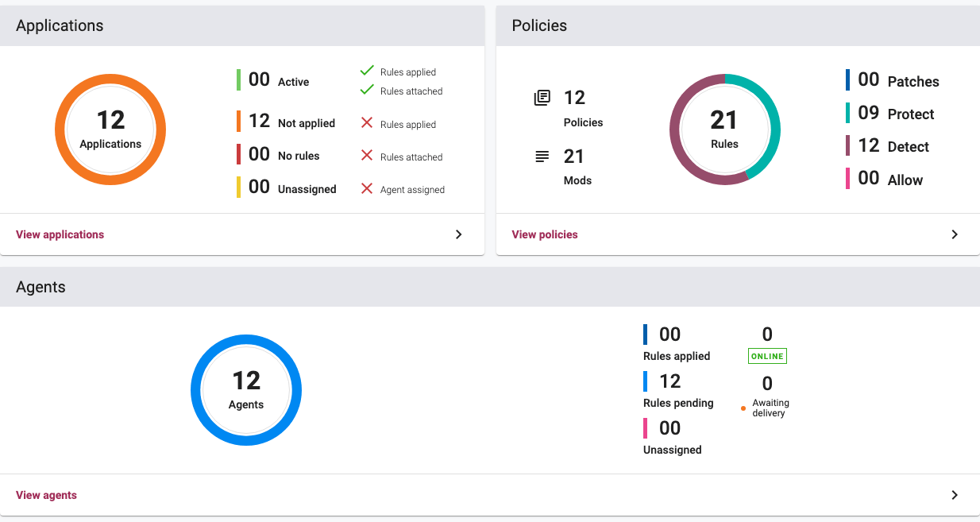Click the number 09 next to Protect

(868, 113)
